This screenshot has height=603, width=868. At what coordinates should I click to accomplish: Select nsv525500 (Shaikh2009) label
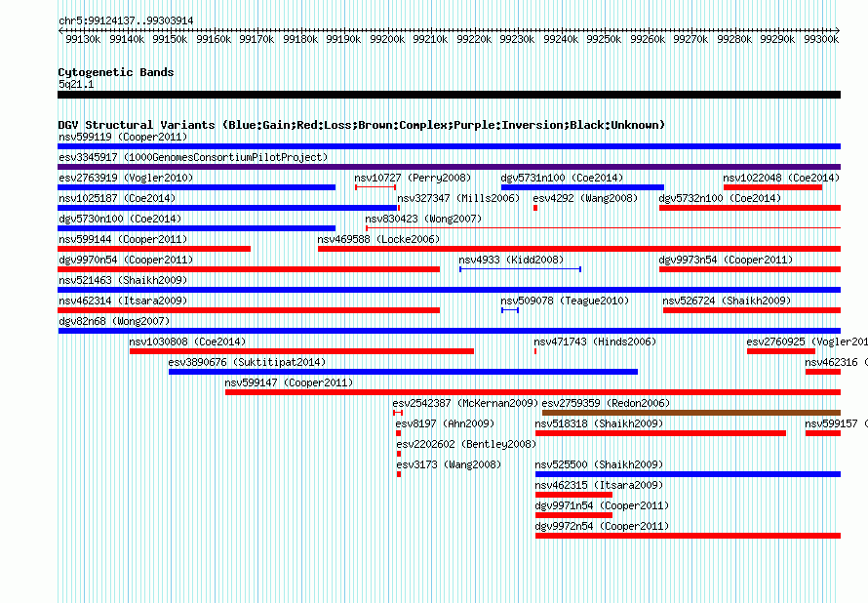tap(599, 464)
